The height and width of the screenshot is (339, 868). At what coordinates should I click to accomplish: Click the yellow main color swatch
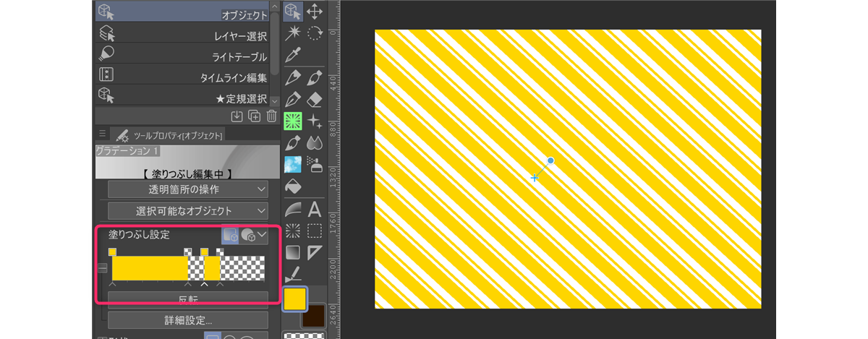(294, 299)
